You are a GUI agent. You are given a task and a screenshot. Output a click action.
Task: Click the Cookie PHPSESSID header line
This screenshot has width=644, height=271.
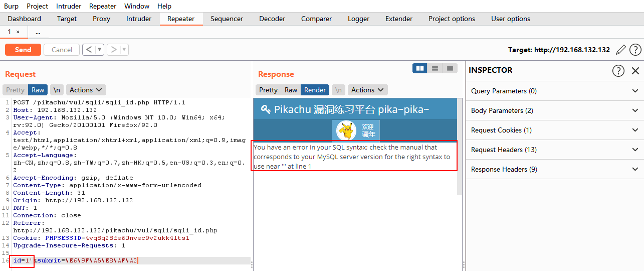101,238
